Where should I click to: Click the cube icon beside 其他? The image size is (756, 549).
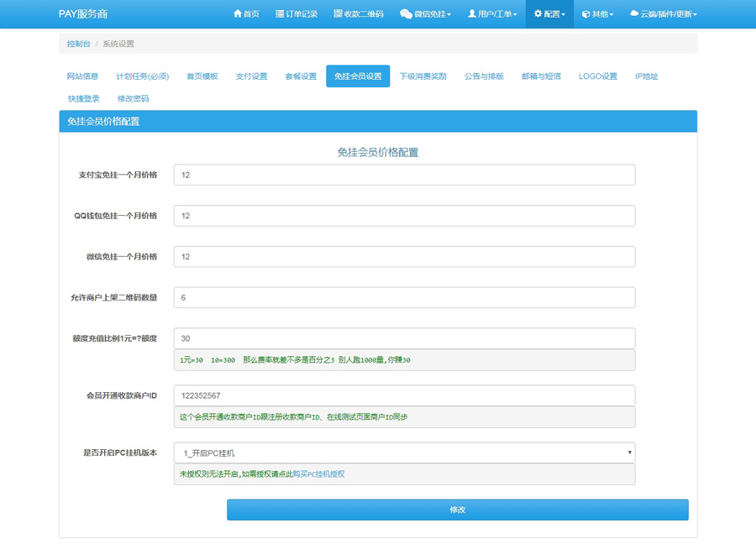click(x=585, y=14)
